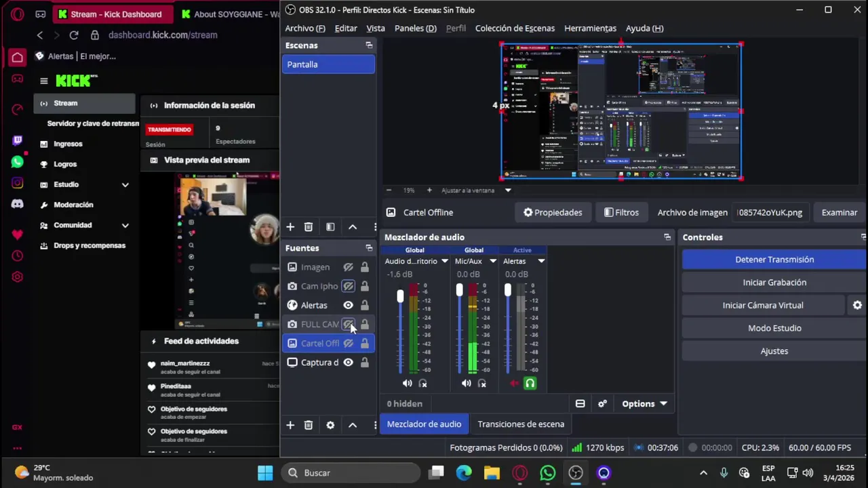Image resolution: width=868 pixels, height=488 pixels.
Task: Open the Audio del escritorio channel dropdown
Action: tap(445, 261)
